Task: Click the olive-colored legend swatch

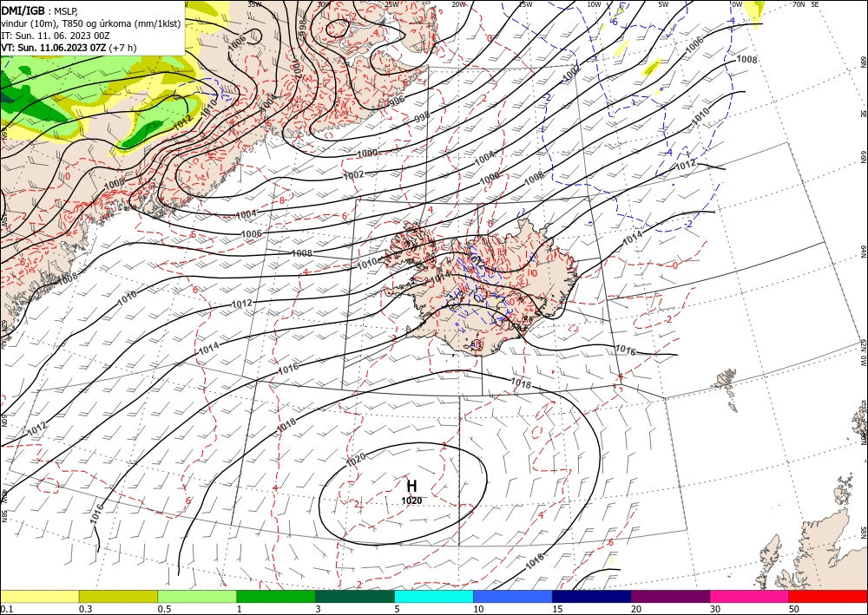Action: tap(118, 596)
